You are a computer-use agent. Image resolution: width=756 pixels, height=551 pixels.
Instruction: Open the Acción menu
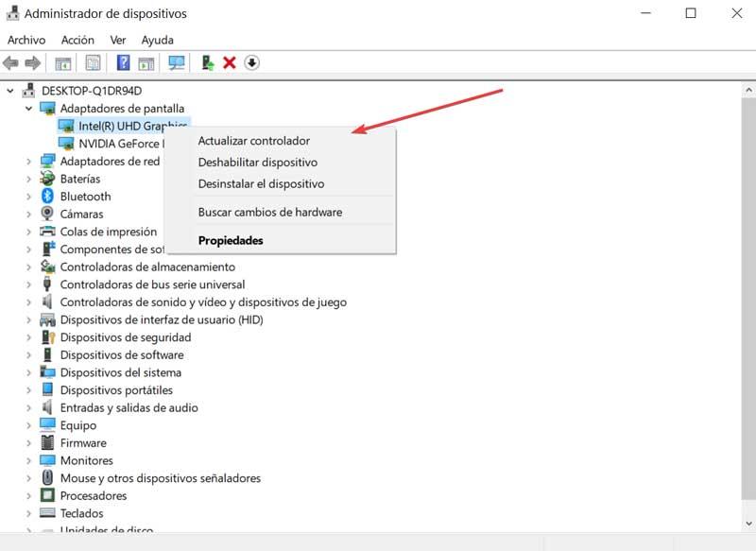pos(77,40)
